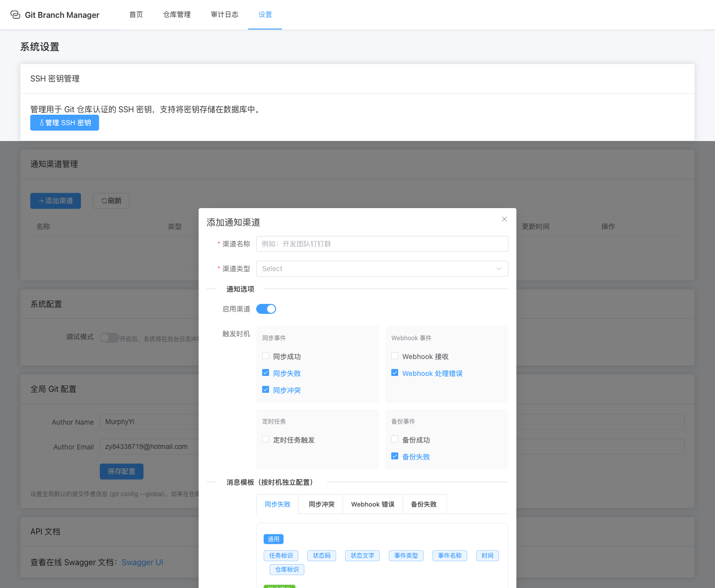Insert the 任务标识 variable tag
The height and width of the screenshot is (588, 715).
click(281, 556)
